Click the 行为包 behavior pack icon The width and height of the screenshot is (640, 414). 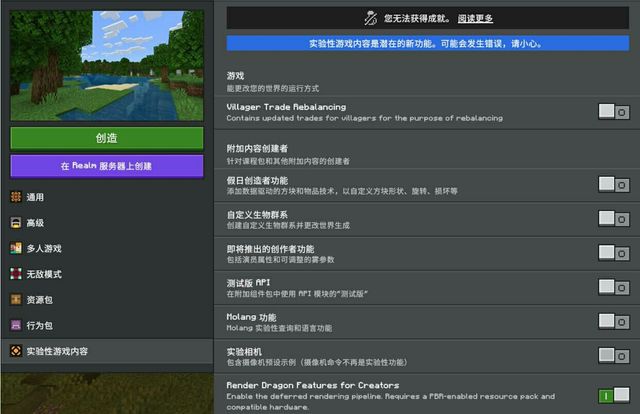tap(16, 325)
